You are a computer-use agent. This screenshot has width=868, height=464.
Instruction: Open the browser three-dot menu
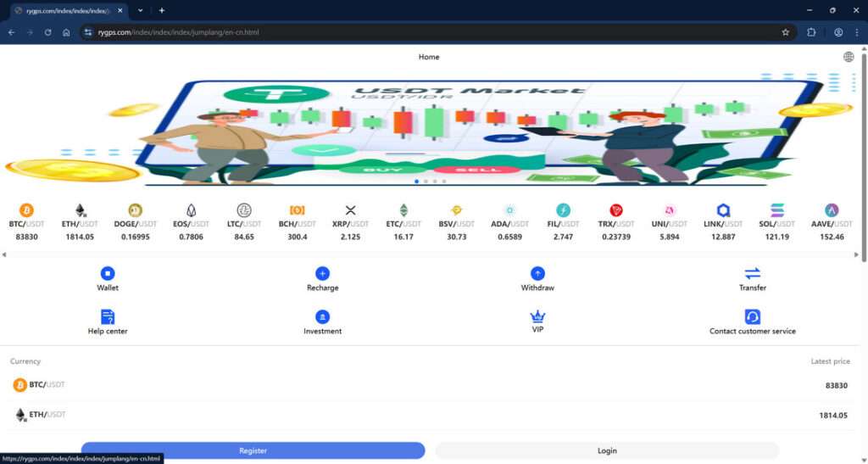[x=858, y=32]
